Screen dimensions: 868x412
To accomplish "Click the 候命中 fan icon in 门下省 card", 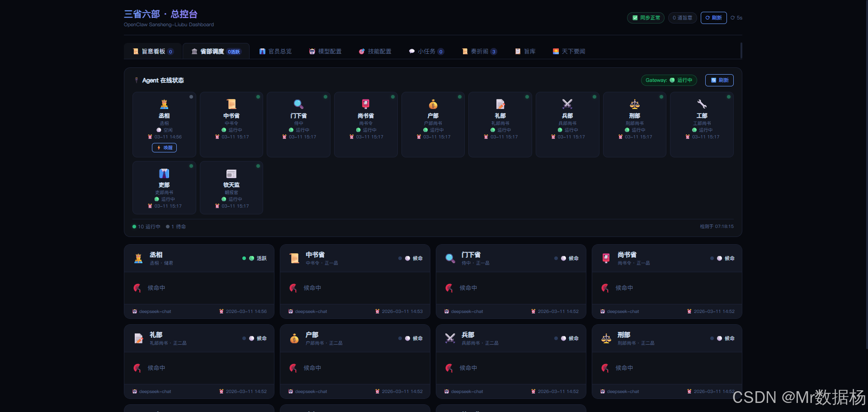I will 449,288.
